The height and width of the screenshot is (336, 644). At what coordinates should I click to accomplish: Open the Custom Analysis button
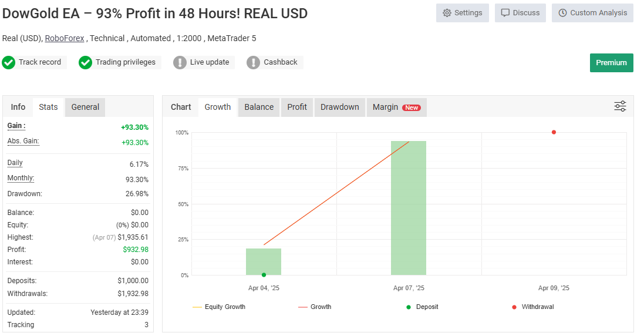593,13
